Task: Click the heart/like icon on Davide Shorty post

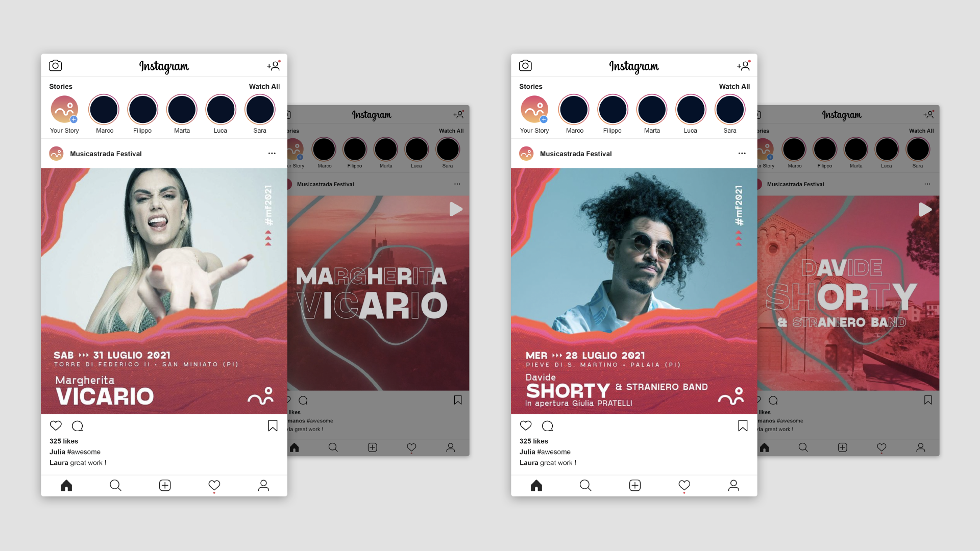Action: (x=526, y=425)
